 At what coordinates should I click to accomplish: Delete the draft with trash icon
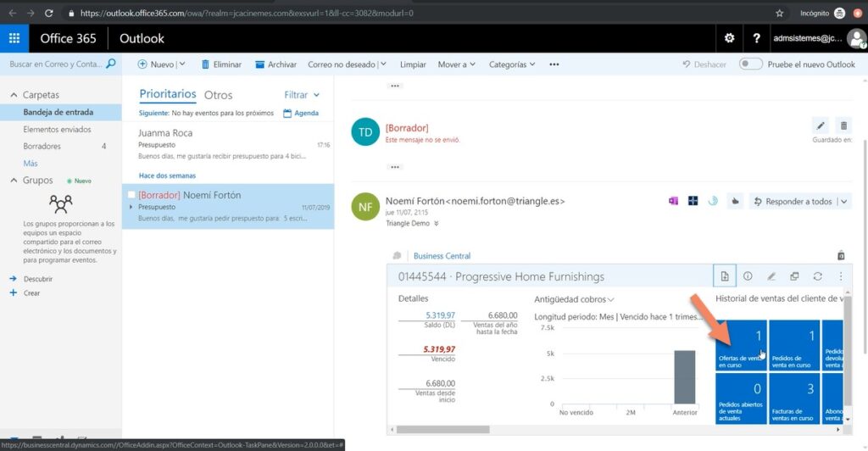(843, 125)
